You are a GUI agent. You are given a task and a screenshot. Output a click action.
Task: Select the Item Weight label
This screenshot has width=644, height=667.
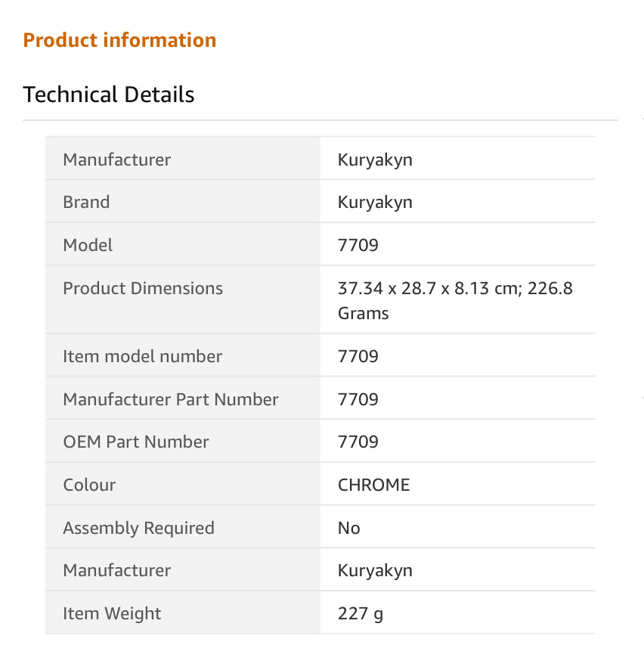[112, 613]
